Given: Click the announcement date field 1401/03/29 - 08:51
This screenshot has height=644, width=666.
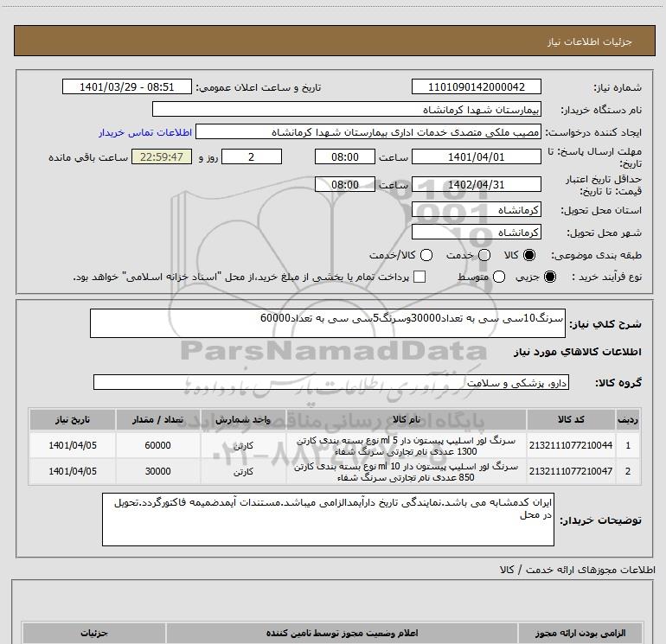Looking at the screenshot, I should point(127,87).
